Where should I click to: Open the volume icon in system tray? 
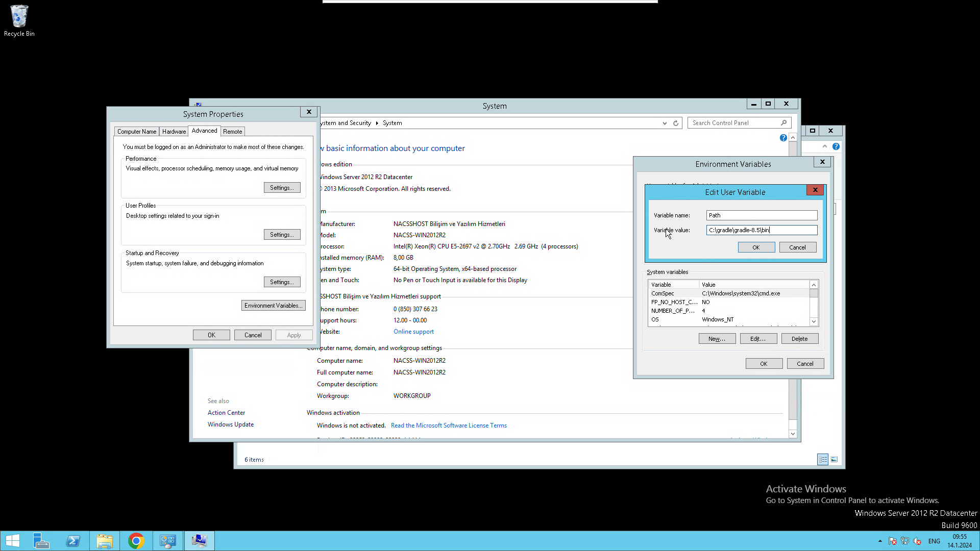coord(917,541)
